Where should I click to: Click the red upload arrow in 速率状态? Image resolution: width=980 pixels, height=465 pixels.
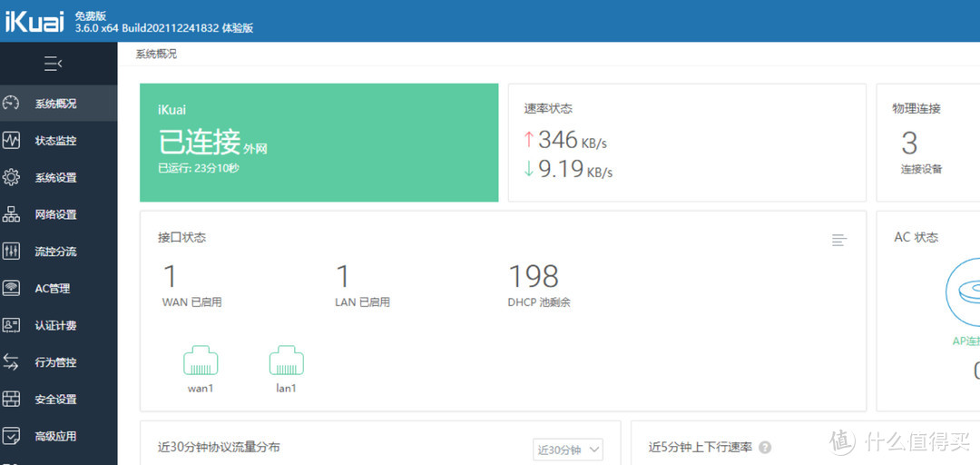click(529, 140)
